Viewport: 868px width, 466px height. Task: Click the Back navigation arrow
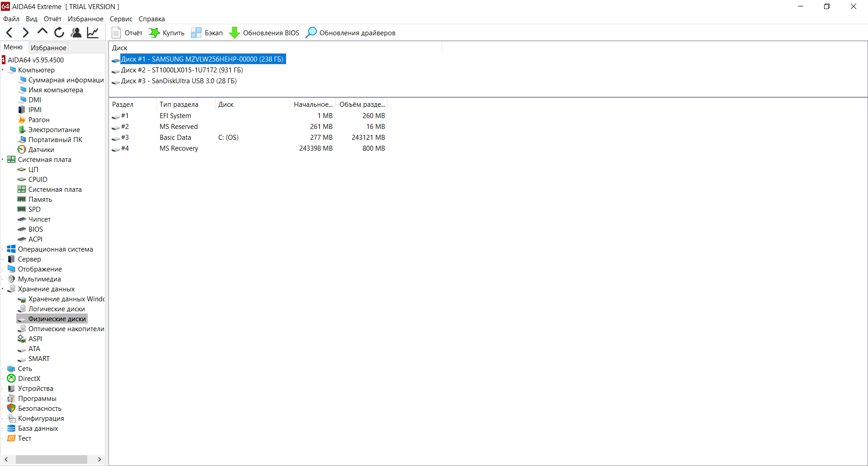[9, 33]
